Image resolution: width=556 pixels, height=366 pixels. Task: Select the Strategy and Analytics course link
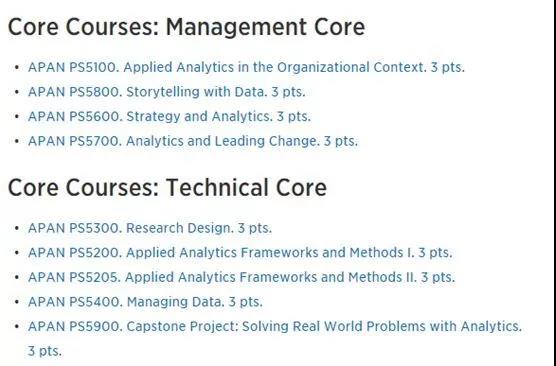pyautogui.click(x=169, y=116)
